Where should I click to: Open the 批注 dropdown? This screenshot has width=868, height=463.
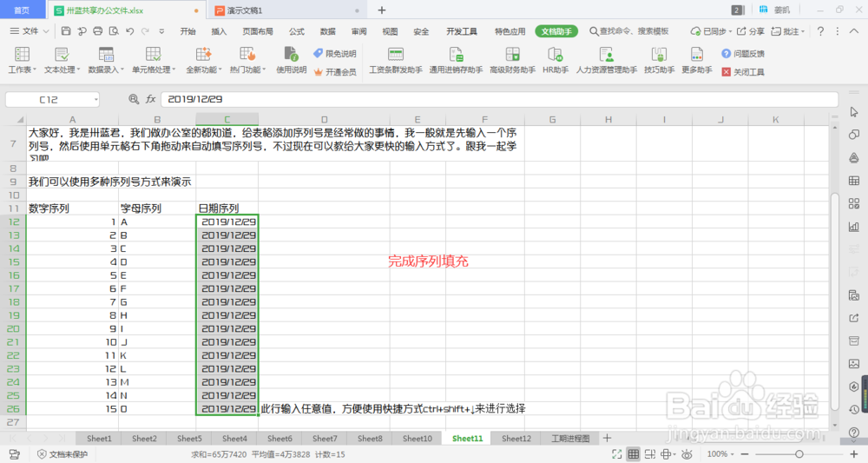tap(788, 31)
